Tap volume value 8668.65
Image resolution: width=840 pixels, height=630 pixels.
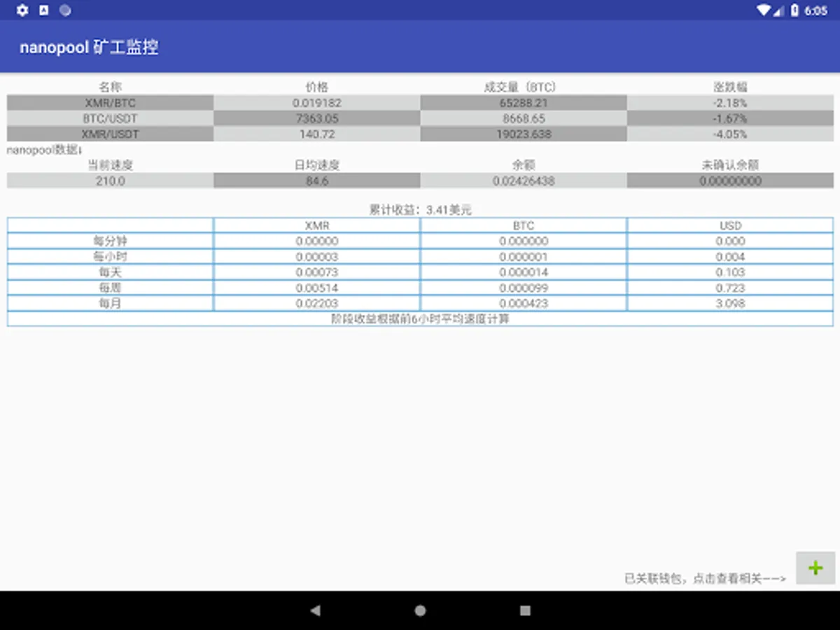tap(524, 118)
